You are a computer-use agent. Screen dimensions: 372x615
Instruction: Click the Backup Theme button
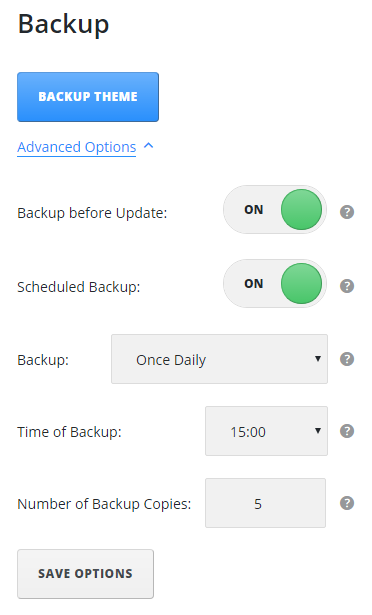(x=88, y=97)
